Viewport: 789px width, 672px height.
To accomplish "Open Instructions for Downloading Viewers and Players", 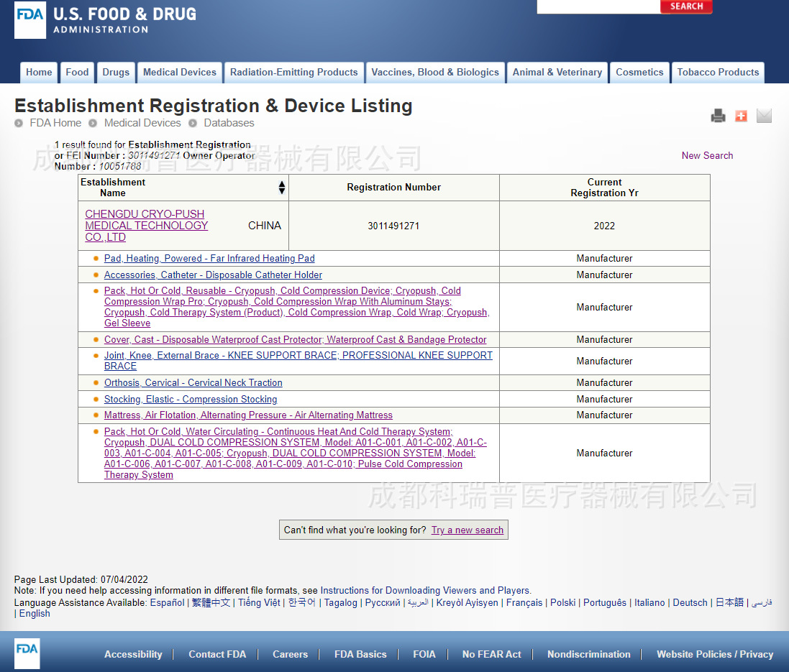I will click(x=424, y=591).
